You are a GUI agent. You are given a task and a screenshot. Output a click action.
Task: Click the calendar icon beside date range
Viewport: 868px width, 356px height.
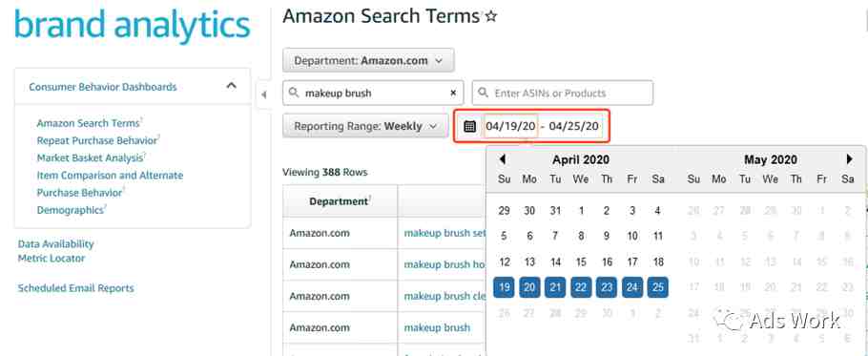coord(469,126)
